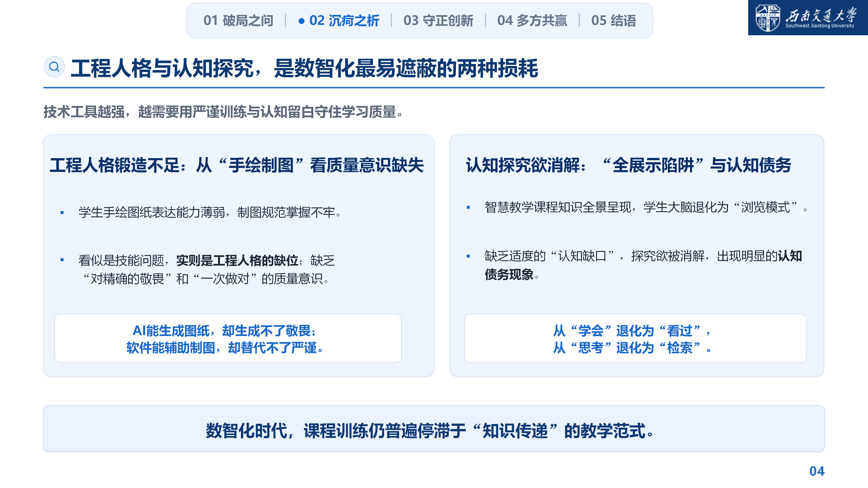Screen dimensions: 868x488
Task: Click the bold text 实则是工程人格的缺位
Action: click(x=237, y=260)
